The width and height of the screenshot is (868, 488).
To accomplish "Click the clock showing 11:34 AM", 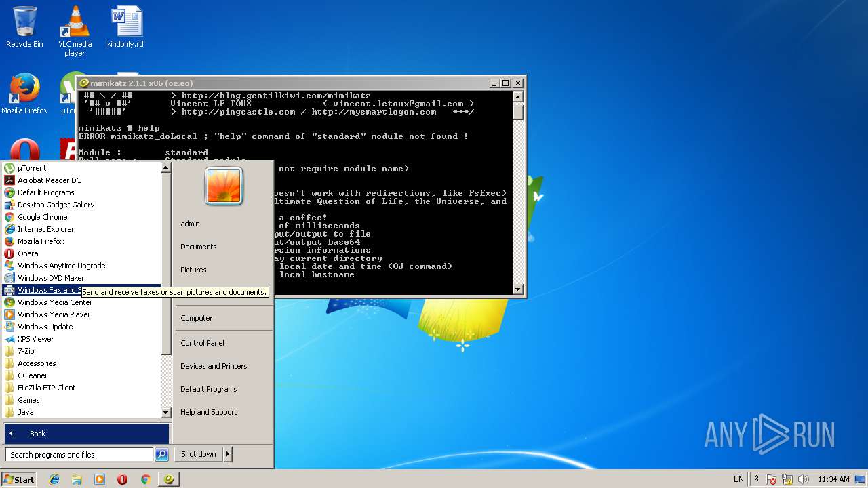I will pyautogui.click(x=833, y=479).
